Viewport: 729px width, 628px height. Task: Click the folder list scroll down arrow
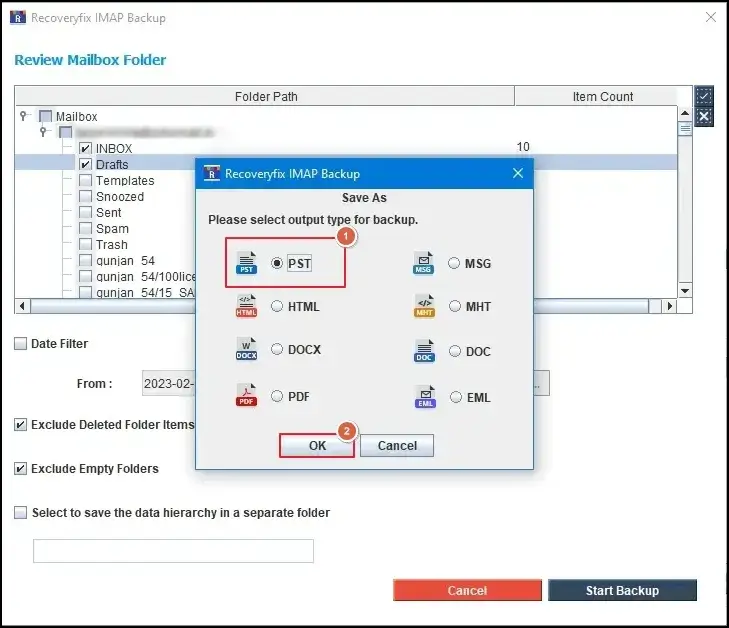pyautogui.click(x=685, y=291)
